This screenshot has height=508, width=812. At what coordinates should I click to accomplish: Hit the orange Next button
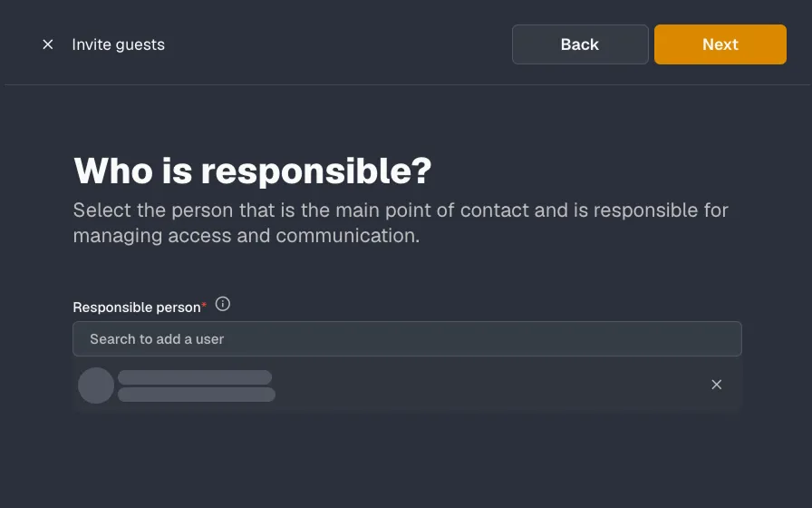[720, 44]
